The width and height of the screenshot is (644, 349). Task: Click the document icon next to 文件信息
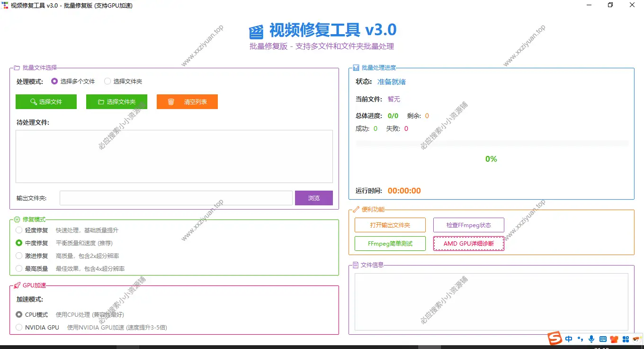[x=355, y=265]
